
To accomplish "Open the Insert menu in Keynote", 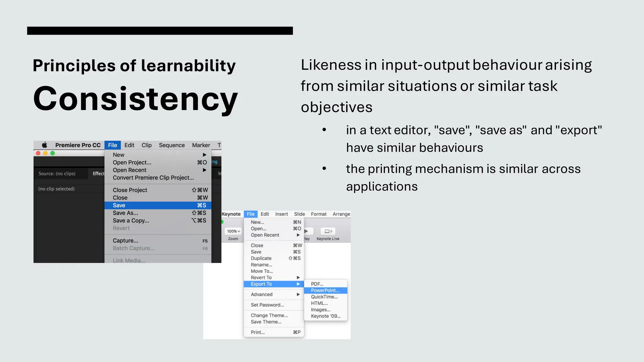I will pos(281,214).
